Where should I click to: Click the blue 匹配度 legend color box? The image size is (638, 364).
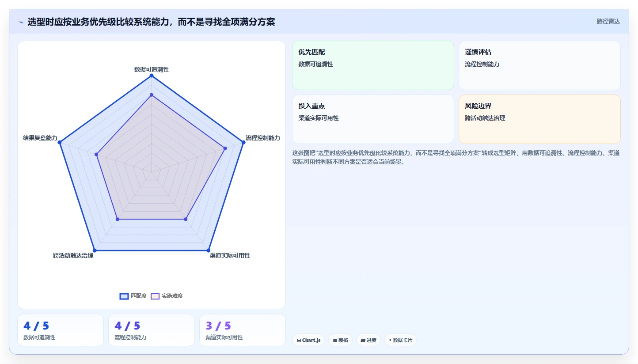point(124,296)
